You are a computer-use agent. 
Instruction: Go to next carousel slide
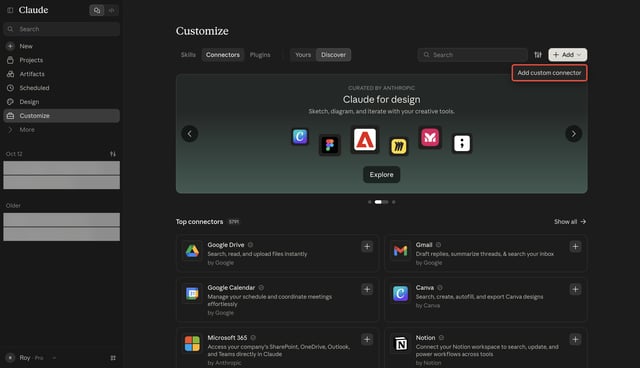point(573,133)
